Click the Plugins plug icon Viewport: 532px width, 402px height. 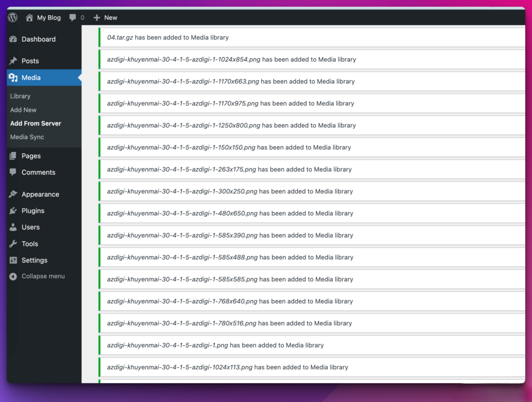click(12, 211)
